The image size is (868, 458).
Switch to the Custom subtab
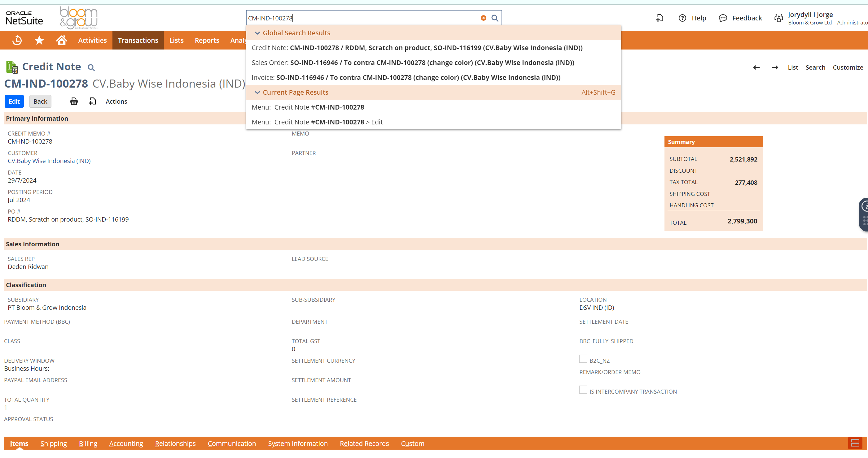412,443
